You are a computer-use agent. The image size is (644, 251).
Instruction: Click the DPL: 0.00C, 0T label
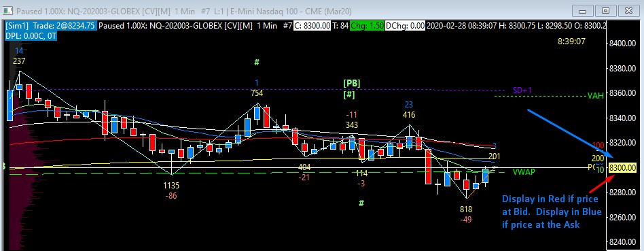coord(31,36)
